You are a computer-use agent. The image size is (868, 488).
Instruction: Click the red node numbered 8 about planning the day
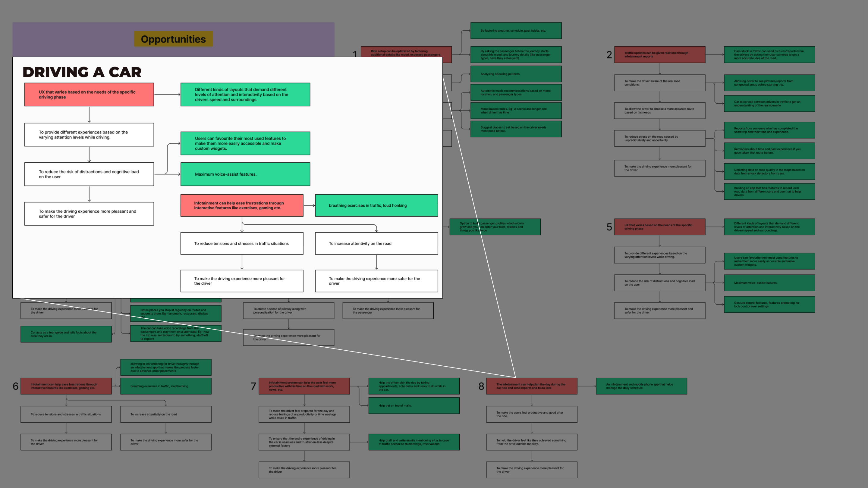pyautogui.click(x=531, y=386)
